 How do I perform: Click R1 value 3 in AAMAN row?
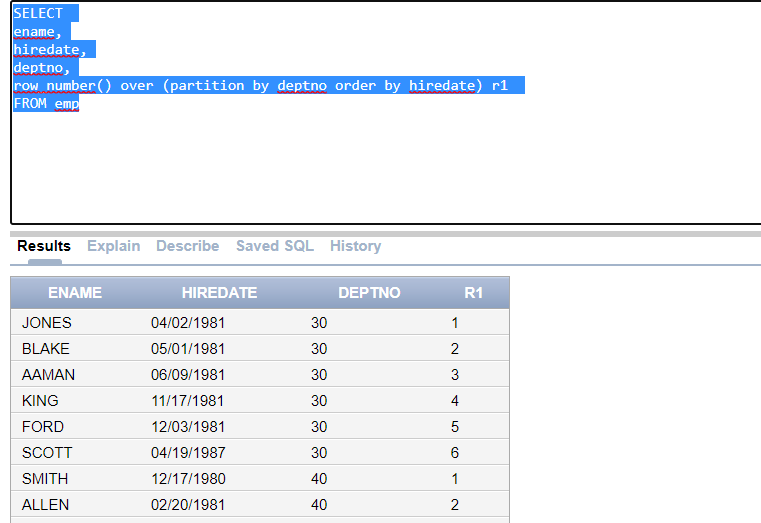[455, 375]
